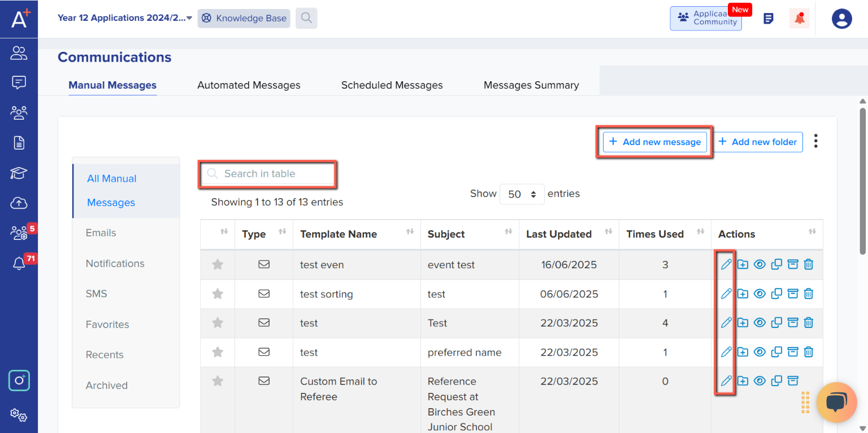
Task: Open the user profile avatar
Action: coord(842,19)
